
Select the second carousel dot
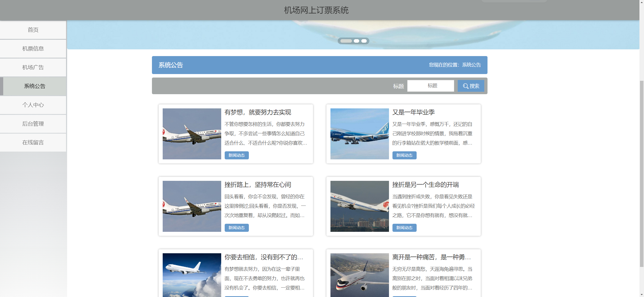coord(356,41)
